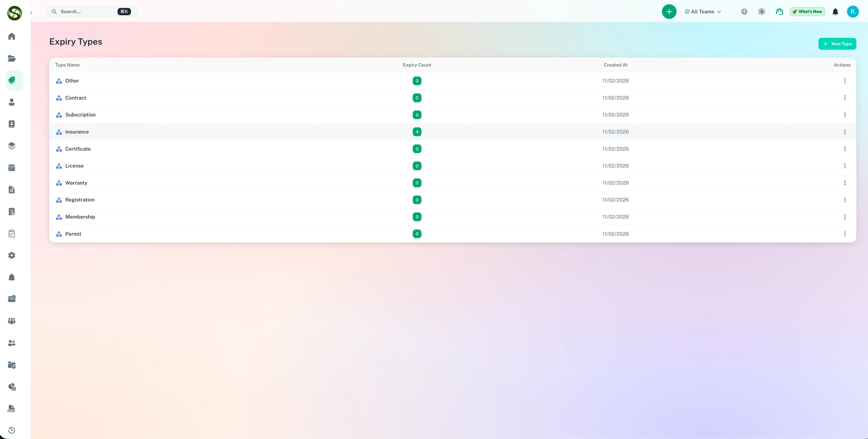Open actions menu for Permit row
Screen dimensions: 868x439
click(x=845, y=234)
